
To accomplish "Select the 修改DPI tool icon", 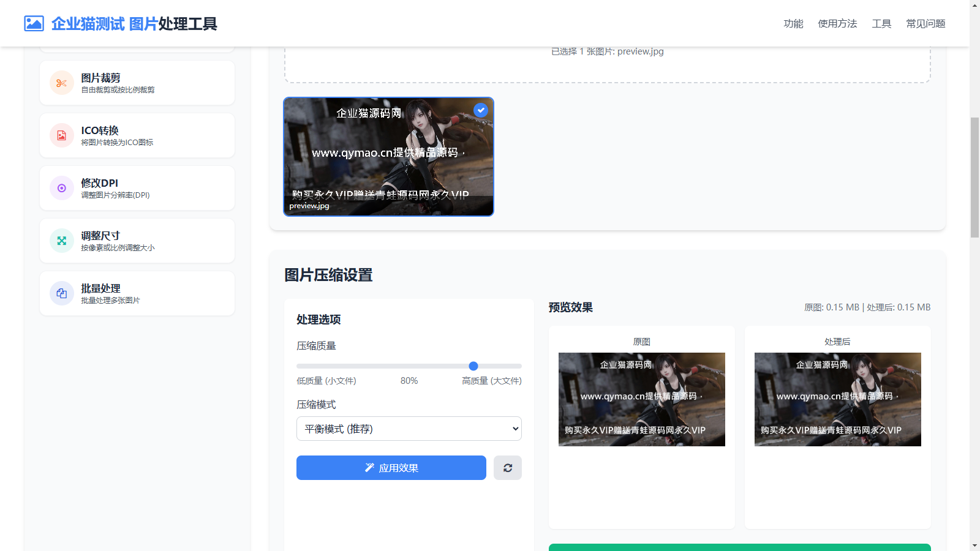I will click(61, 188).
